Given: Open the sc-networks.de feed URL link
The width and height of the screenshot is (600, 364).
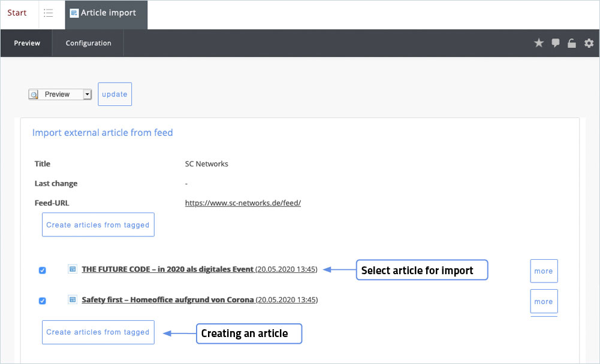Looking at the screenshot, I should [243, 203].
